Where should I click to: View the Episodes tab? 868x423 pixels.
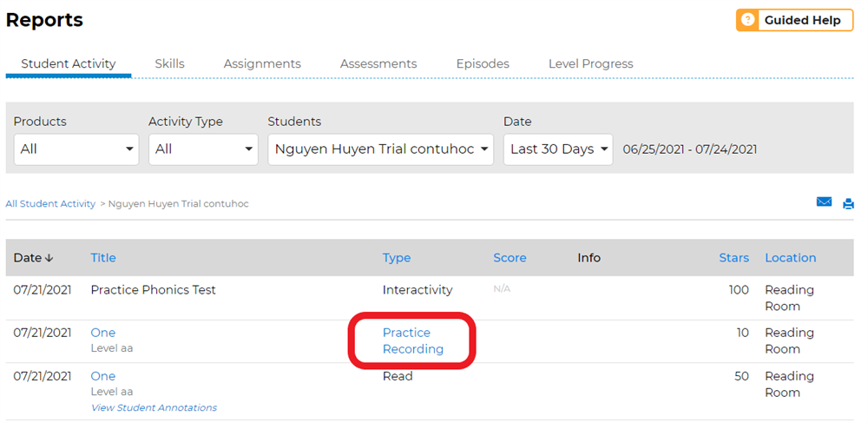tap(483, 63)
